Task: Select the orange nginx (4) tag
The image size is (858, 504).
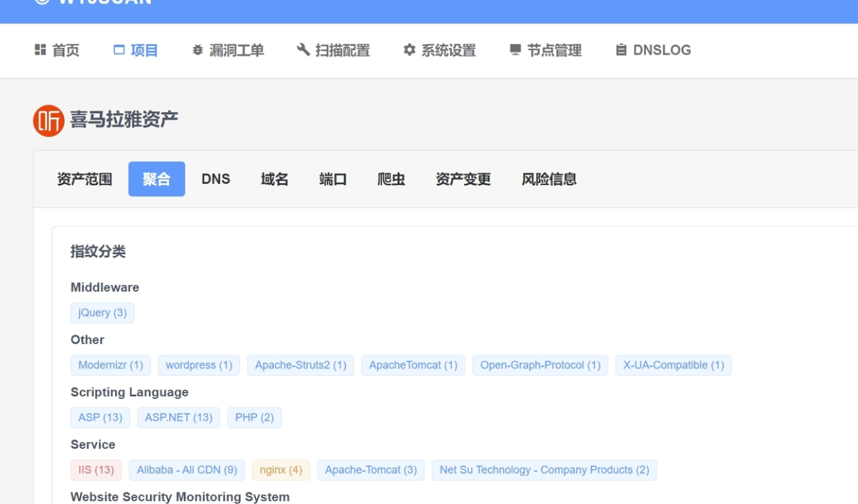Action: (x=281, y=470)
